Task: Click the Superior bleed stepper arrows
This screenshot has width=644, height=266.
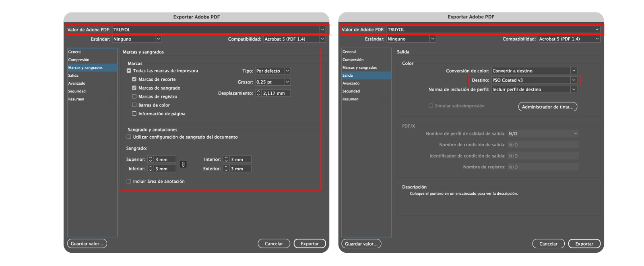Action: [151, 160]
